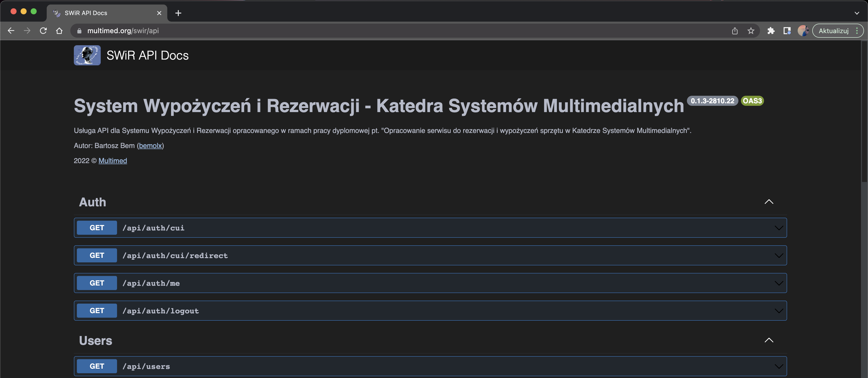Open the browser home page
The height and width of the screenshot is (378, 868).
click(x=59, y=31)
